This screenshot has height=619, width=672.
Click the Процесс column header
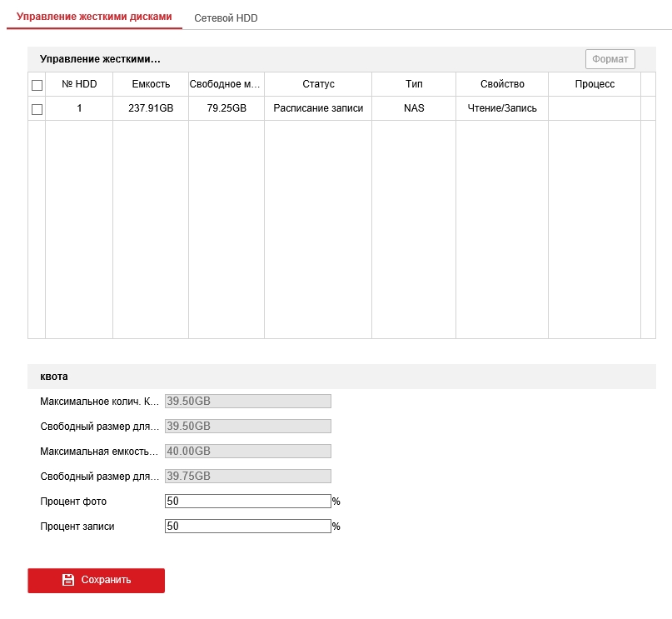[x=595, y=84]
